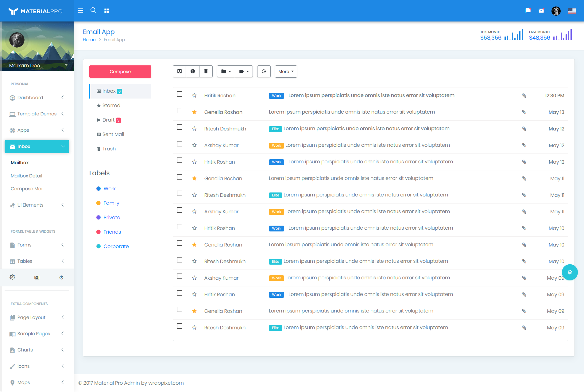
Task: Click the red Compose button
Action: coord(120,72)
